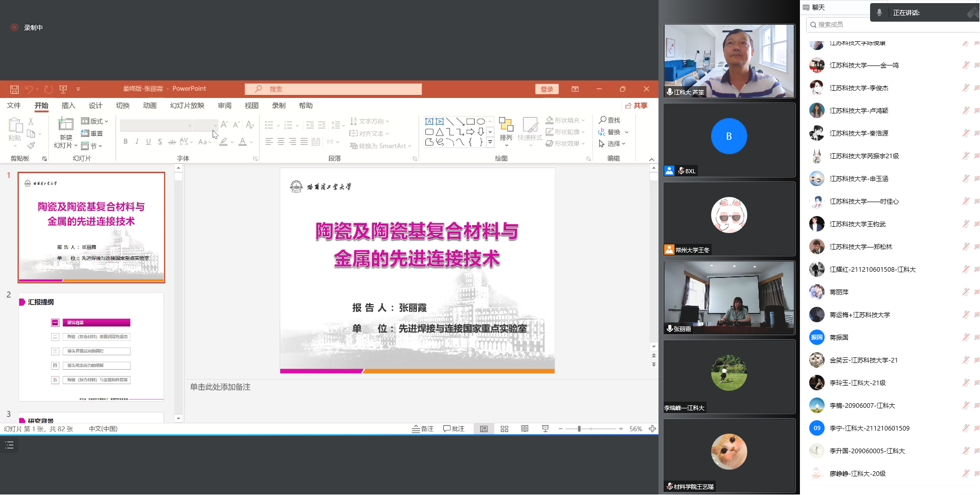The width and height of the screenshot is (980, 495).
Task: Click the Find (查找) magnifier tool
Action: pos(609,120)
